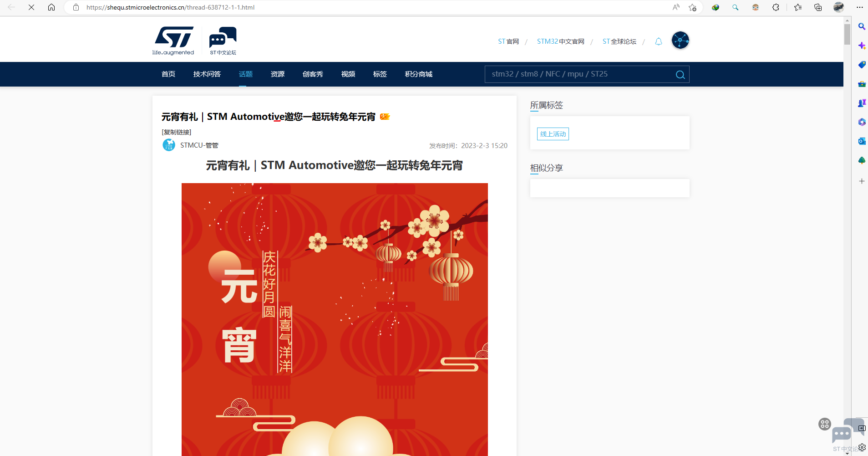Open the Internet Download Manager extension

[716, 7]
